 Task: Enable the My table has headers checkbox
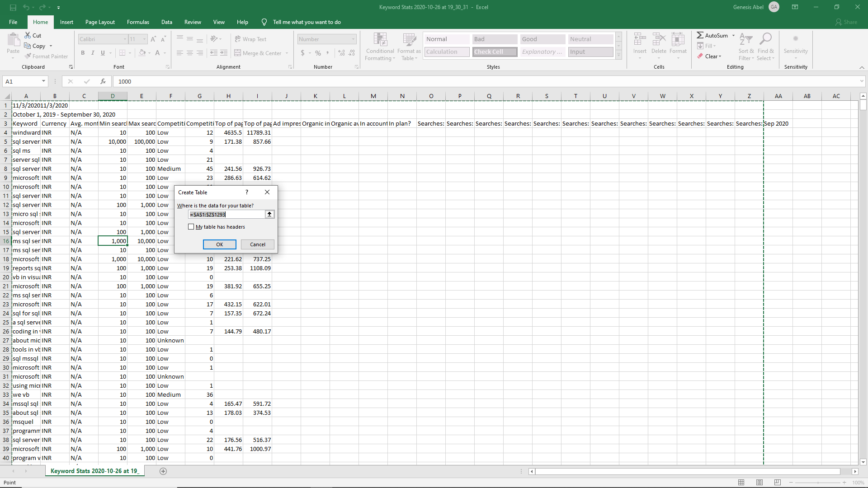coord(191,226)
